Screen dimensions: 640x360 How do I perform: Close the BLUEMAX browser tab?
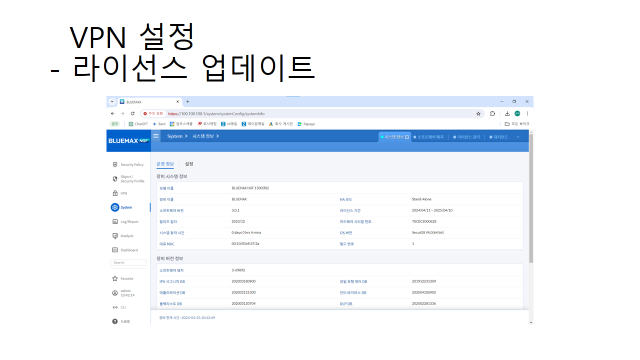[178, 102]
